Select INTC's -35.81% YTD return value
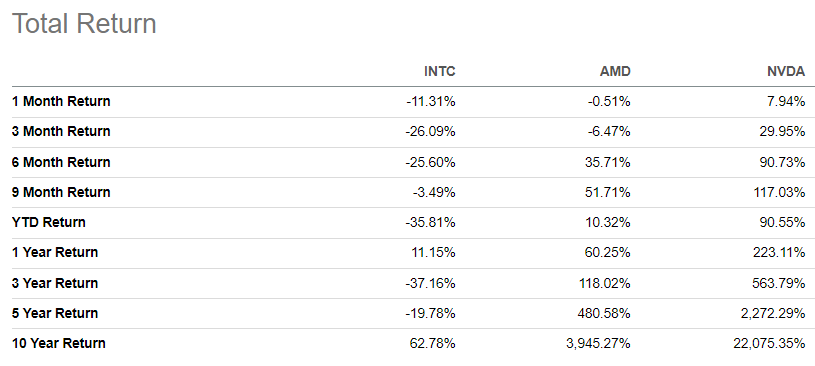 point(431,223)
